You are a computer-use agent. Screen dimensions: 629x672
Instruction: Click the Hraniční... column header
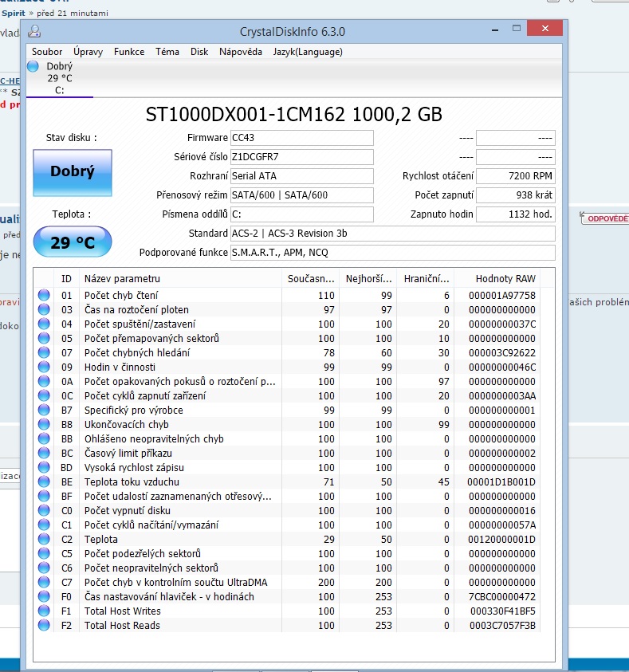426,278
